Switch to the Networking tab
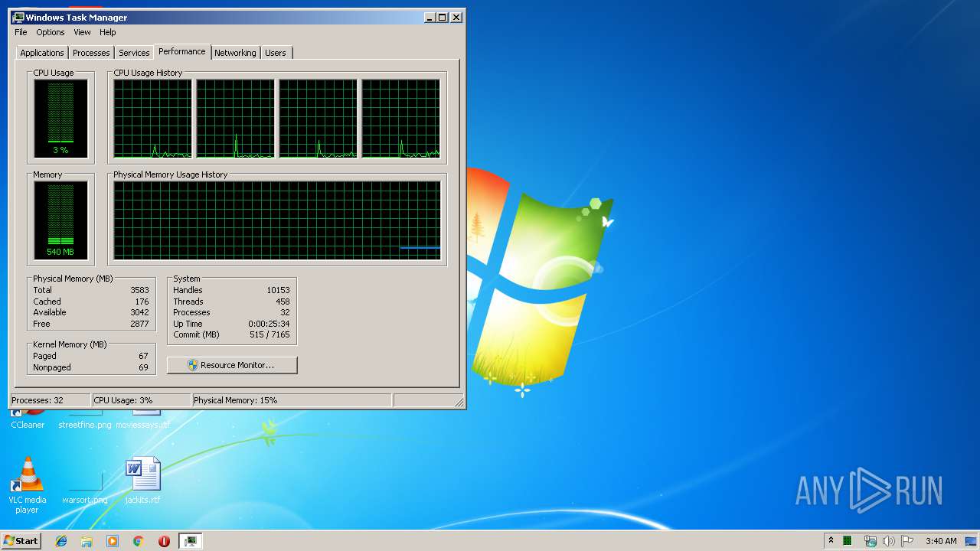The image size is (980, 551). point(235,53)
